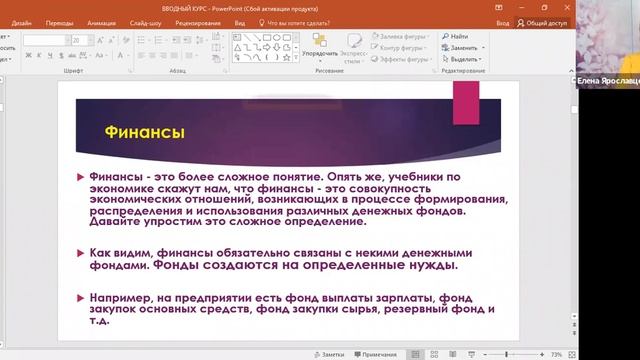
Task: Switch to Slide Sorter view in status bar
Action: tap(434, 354)
